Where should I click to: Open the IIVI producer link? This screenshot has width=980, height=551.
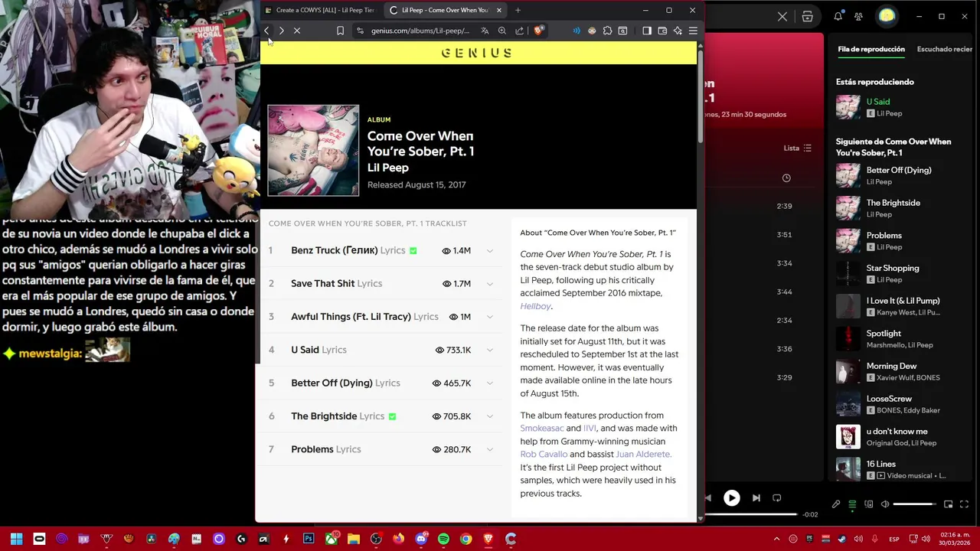point(590,429)
